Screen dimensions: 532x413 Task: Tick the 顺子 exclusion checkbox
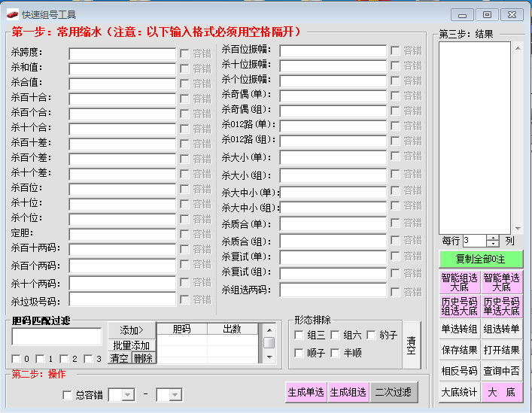click(x=299, y=353)
